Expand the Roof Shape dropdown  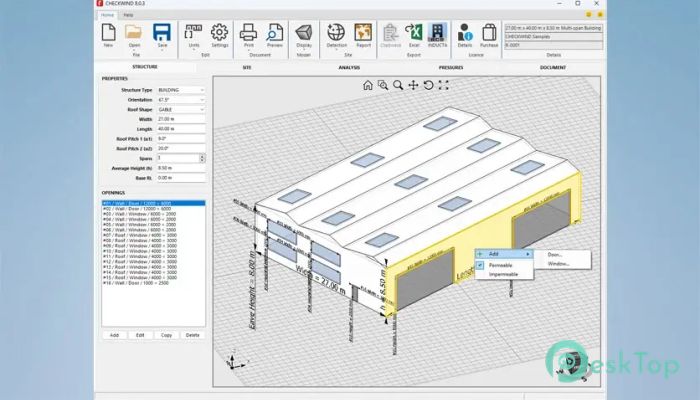tap(202, 110)
